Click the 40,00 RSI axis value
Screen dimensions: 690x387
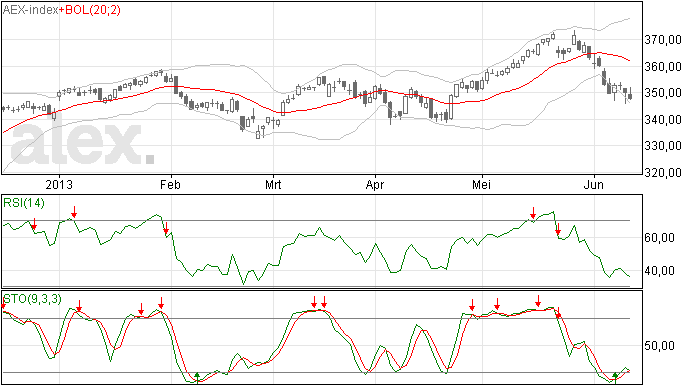659,271
